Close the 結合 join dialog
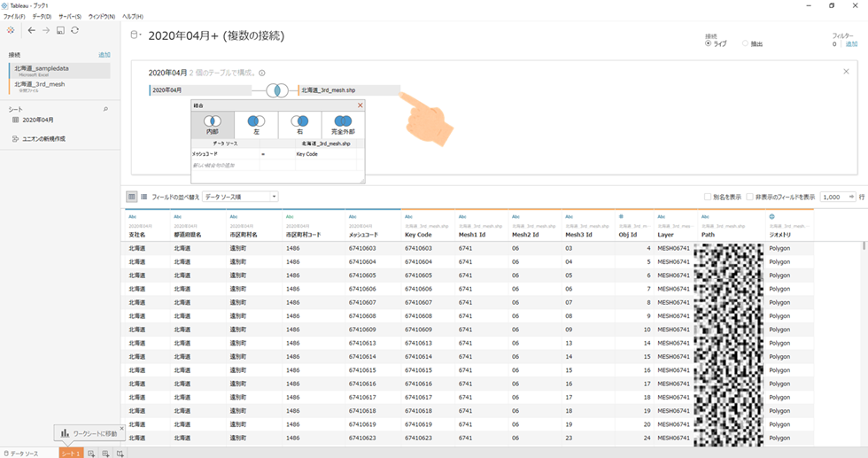 tap(360, 105)
